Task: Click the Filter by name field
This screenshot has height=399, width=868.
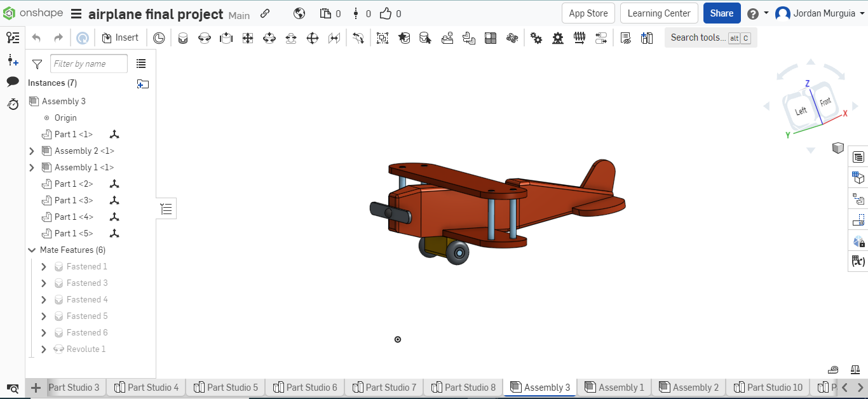Action: [x=88, y=64]
